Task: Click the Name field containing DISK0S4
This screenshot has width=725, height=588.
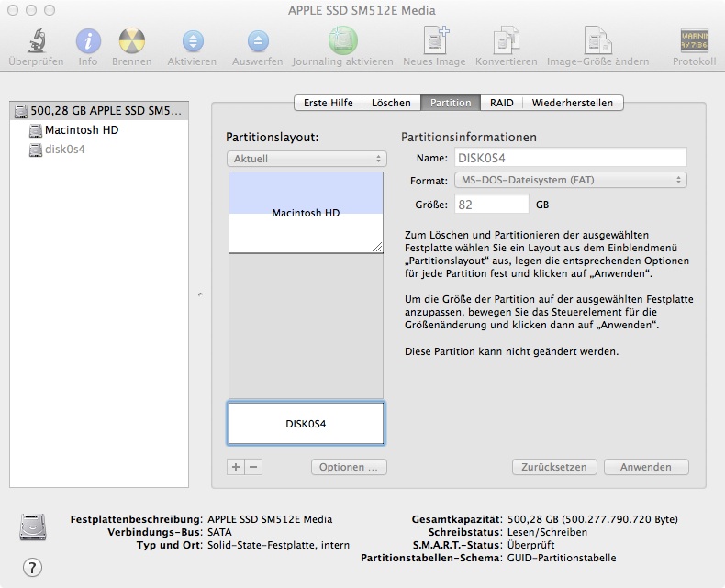Action: (x=571, y=158)
